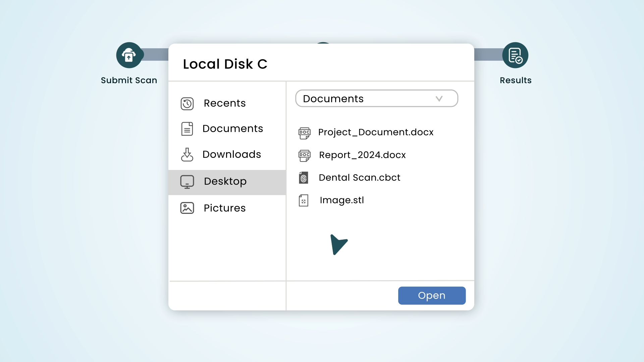The image size is (644, 362).
Task: Select the Dental Scan.cbct file name
Action: click(x=359, y=178)
